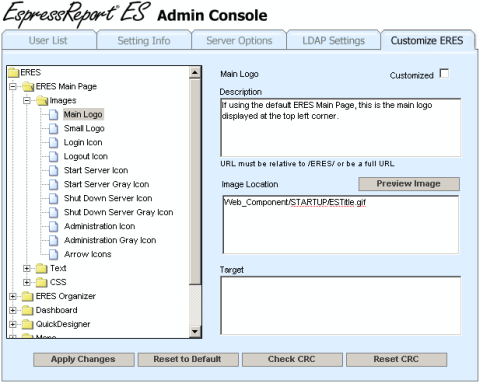Click the Start Server Icon document icon

click(53, 171)
